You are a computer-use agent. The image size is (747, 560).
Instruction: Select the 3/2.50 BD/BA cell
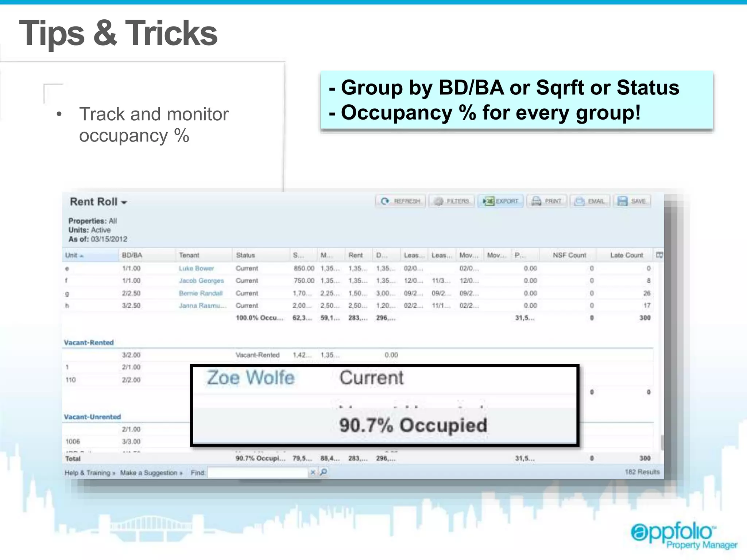(131, 306)
